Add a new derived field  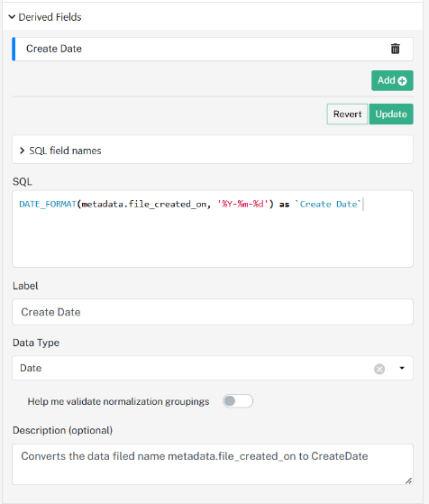[x=392, y=80]
